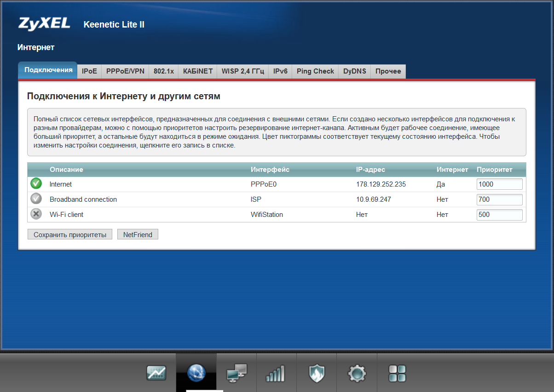554x392 pixels.
Task: Open the Wi-Fi signal bars icon
Action: [x=276, y=373]
